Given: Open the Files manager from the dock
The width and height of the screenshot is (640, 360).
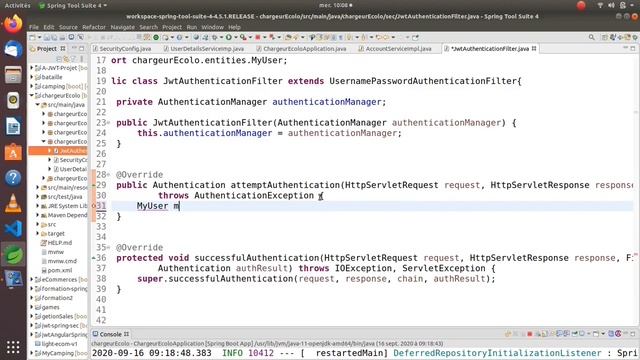Looking at the screenshot, I should tap(13, 75).
